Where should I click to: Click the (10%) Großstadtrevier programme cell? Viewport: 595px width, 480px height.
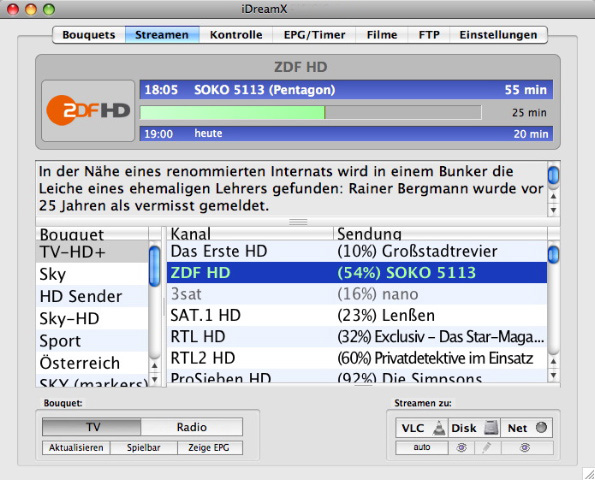point(441,251)
